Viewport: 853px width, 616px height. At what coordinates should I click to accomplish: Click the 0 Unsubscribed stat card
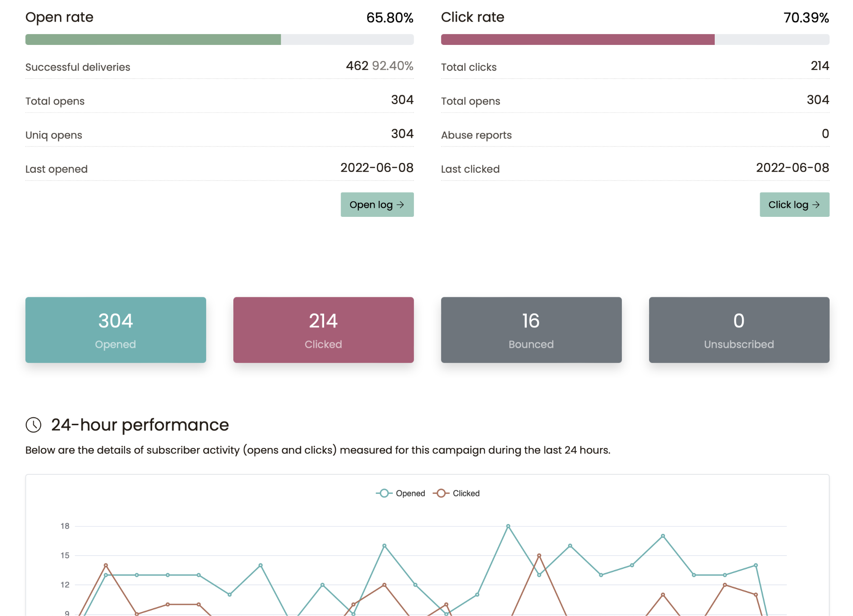point(738,330)
